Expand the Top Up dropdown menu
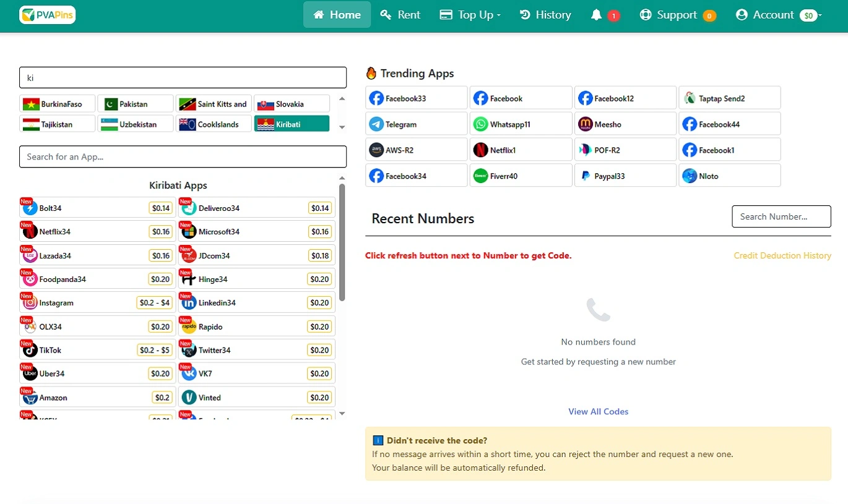The width and height of the screenshot is (848, 504). point(470,15)
